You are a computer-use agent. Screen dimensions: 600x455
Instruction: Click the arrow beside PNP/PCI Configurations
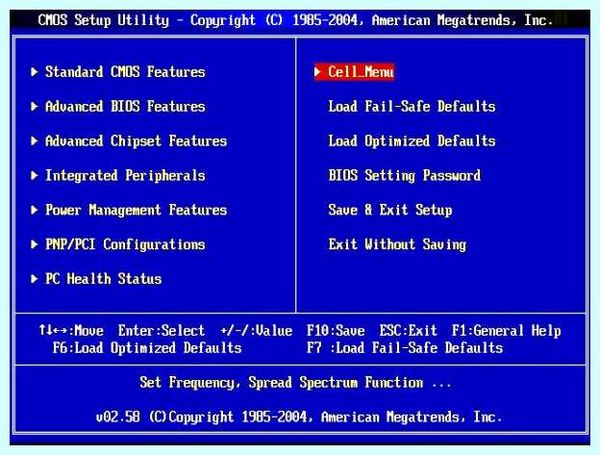[x=34, y=245]
